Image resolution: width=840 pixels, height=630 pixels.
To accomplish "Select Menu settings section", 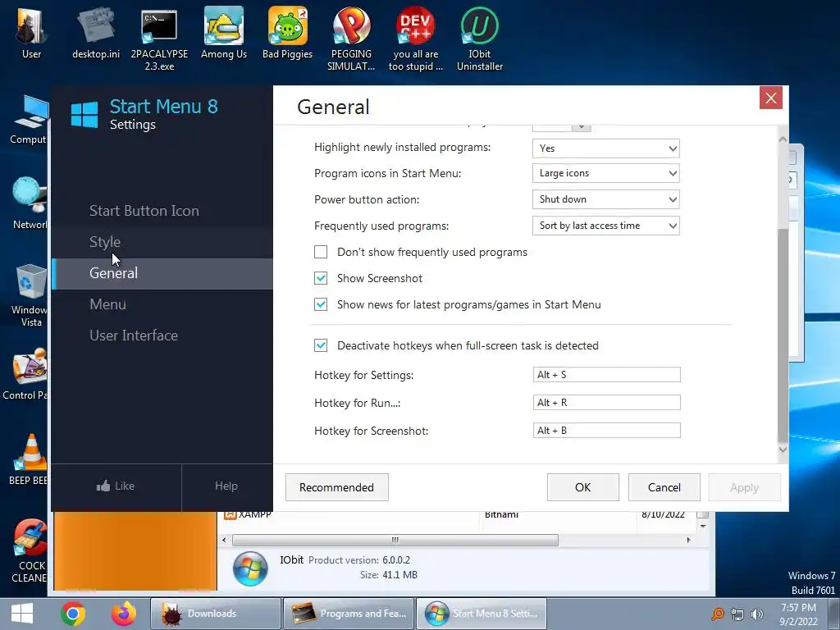I will click(x=162, y=304).
